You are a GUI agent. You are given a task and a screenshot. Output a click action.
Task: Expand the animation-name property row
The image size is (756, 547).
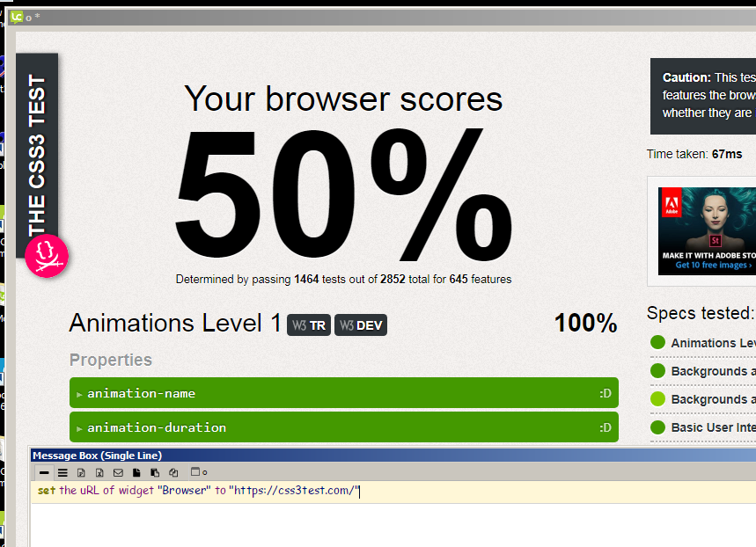[344, 393]
